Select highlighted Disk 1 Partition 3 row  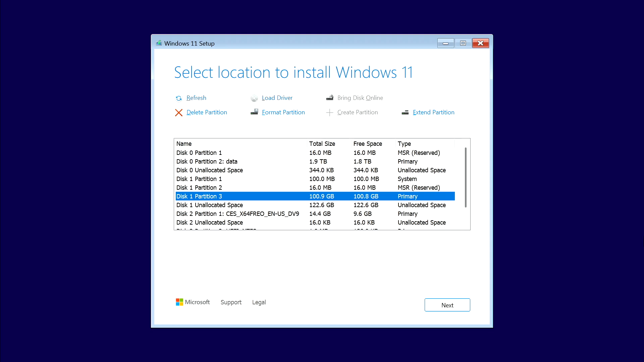pyautogui.click(x=315, y=196)
